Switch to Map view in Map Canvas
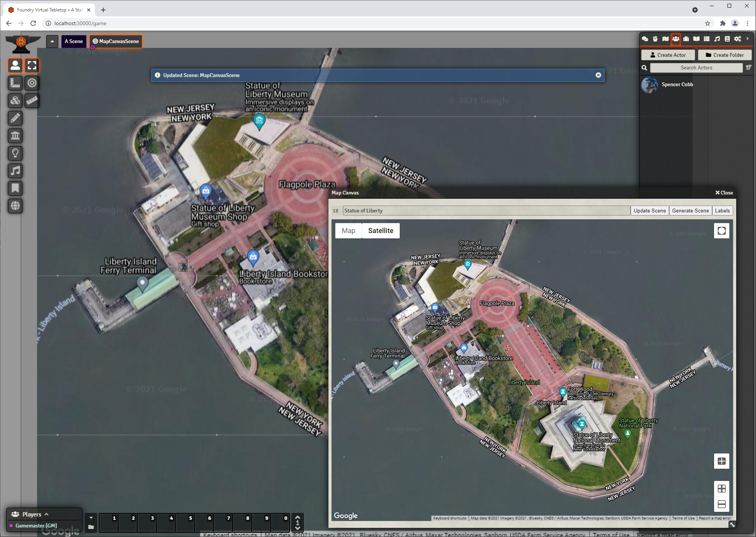Image resolution: width=756 pixels, height=537 pixels. coord(348,230)
